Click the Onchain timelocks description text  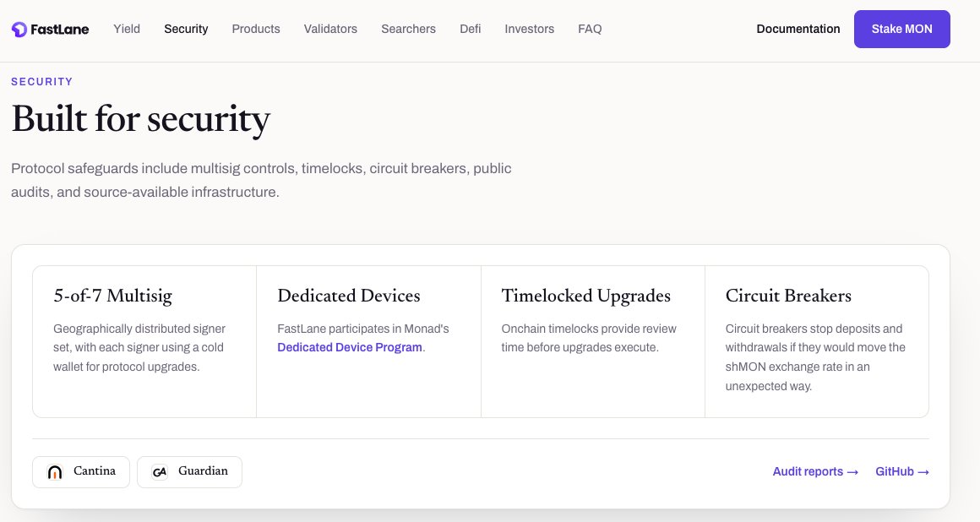click(589, 338)
